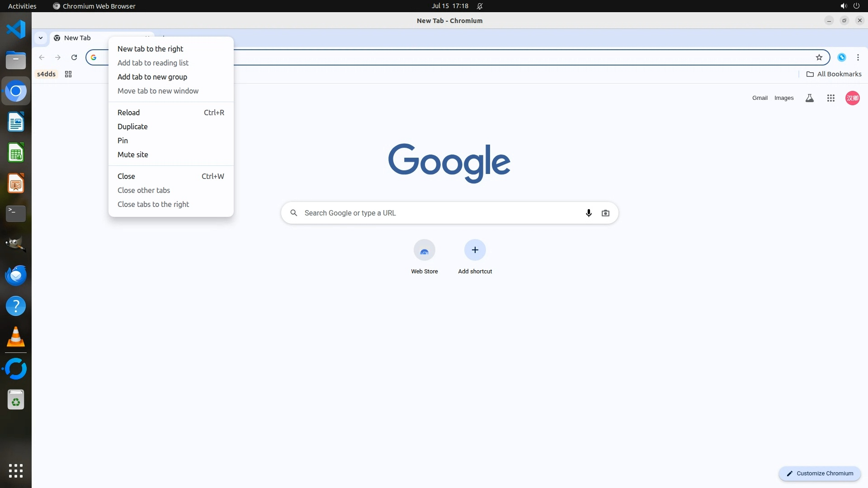This screenshot has height=488, width=868.
Task: Open the Web Store shortcut tile
Action: (424, 256)
